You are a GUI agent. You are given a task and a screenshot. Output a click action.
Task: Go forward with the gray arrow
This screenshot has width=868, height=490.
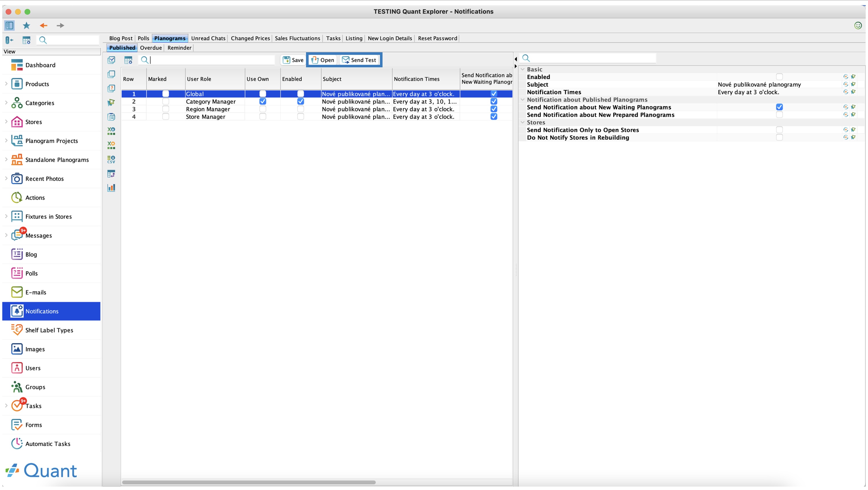60,26
